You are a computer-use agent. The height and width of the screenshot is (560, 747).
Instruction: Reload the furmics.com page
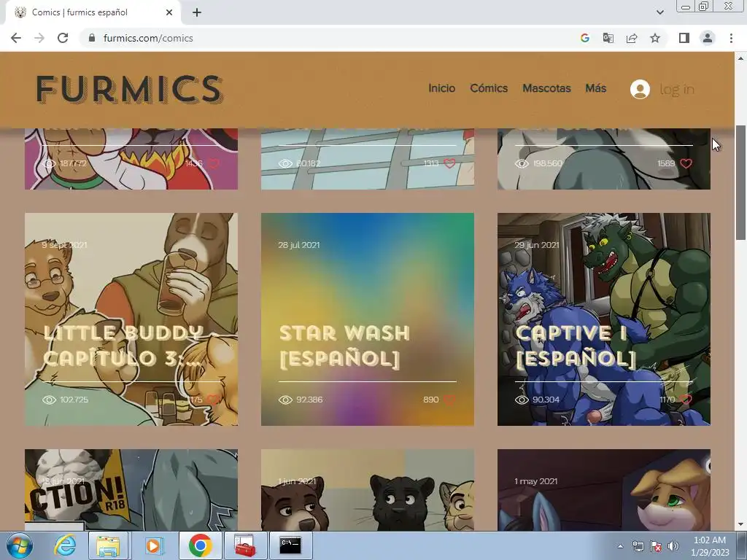click(x=63, y=38)
